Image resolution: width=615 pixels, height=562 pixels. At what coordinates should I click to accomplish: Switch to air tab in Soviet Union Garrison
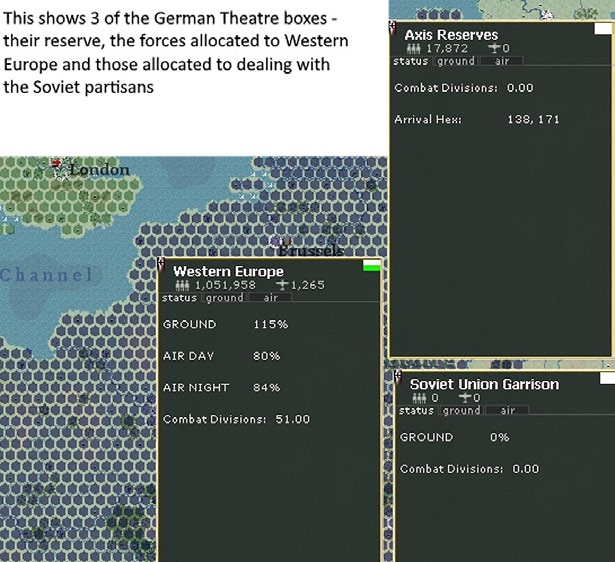click(507, 410)
